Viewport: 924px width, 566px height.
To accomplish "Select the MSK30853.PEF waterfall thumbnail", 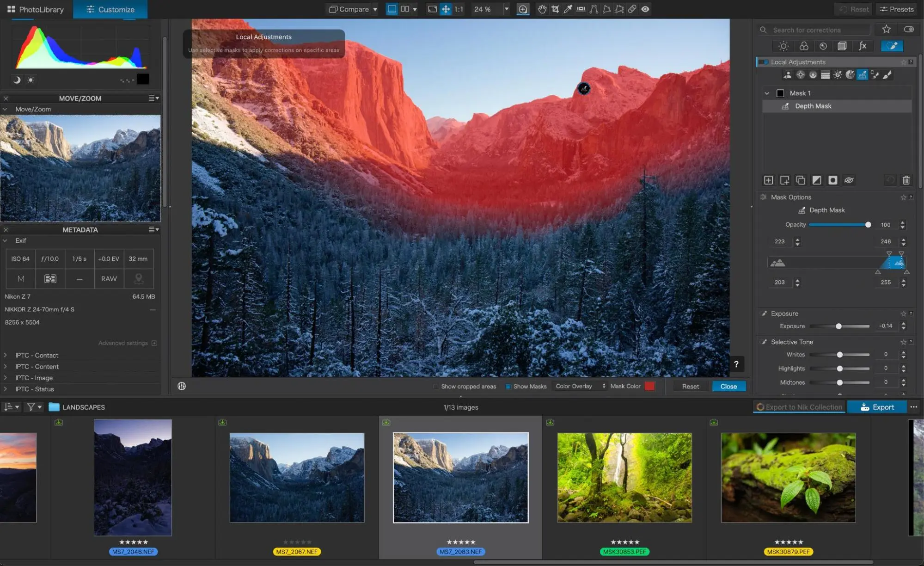I will [x=624, y=478].
